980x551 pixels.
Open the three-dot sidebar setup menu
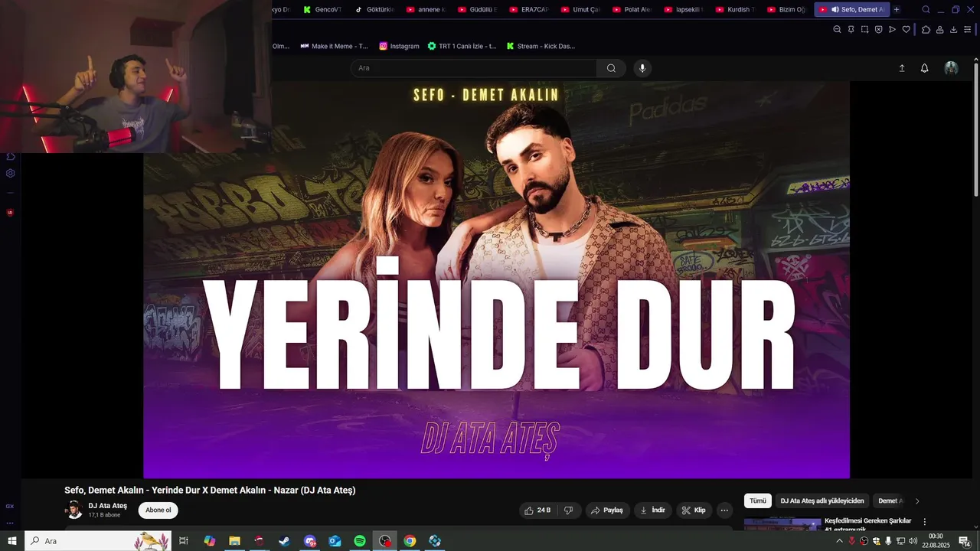[x=10, y=523]
